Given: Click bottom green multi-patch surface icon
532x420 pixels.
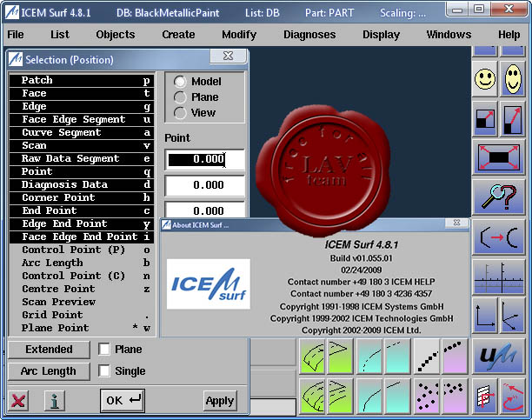Looking at the screenshot, I should 313,397.
